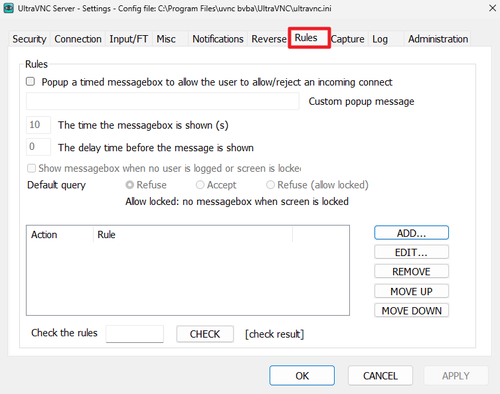Close the UltraVNC Server Settings window
This screenshot has width=500, height=394.
(x=492, y=8)
